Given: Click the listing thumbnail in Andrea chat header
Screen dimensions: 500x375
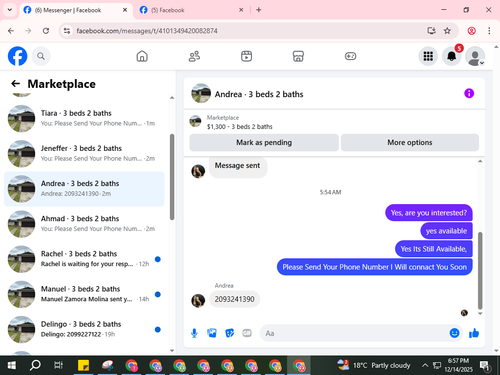Looking at the screenshot, I should click(201, 93).
